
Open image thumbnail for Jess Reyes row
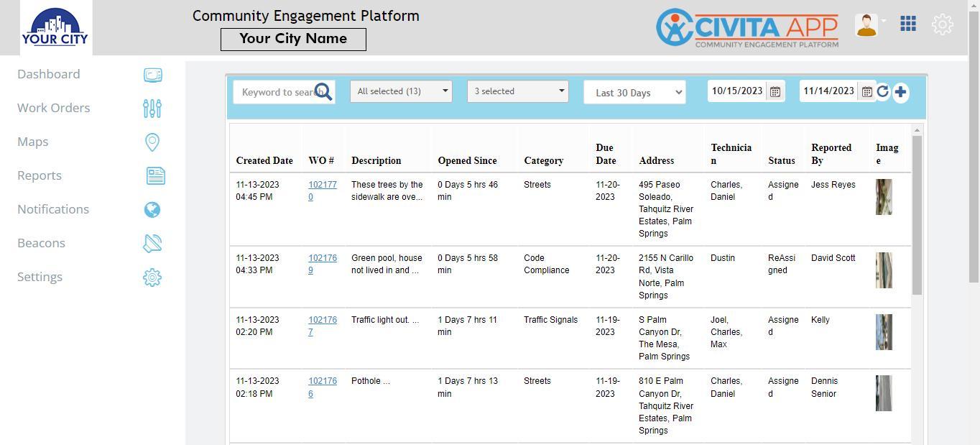(x=884, y=197)
